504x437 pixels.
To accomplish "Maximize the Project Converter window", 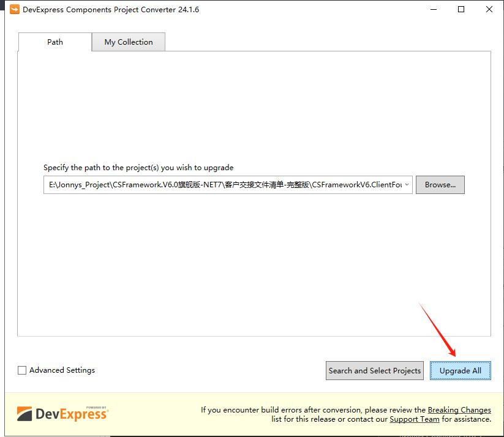I will click(461, 10).
